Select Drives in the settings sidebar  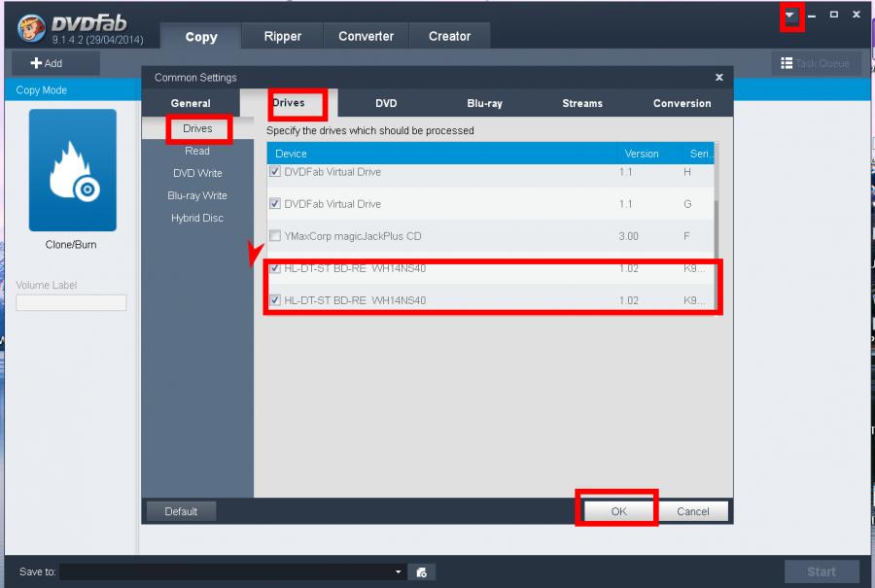tap(197, 128)
